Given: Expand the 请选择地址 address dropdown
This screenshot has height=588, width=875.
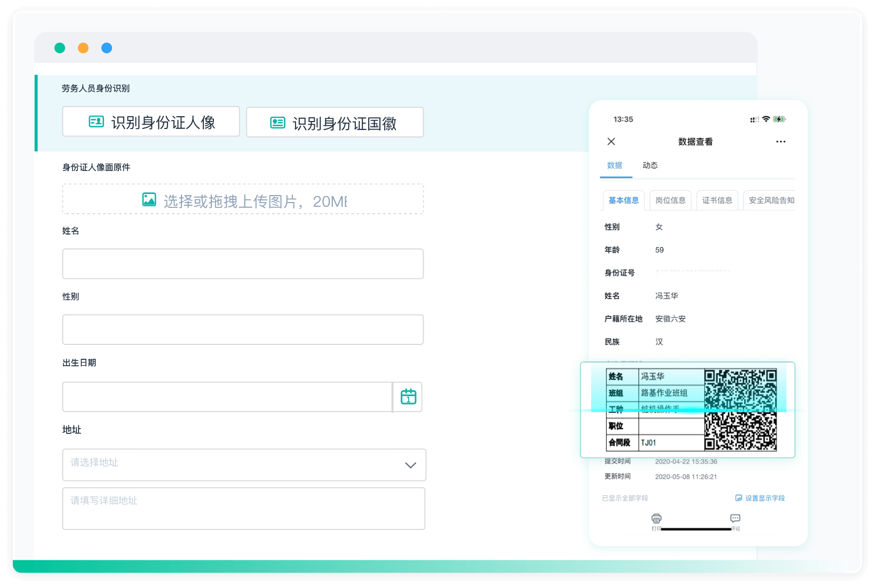Looking at the screenshot, I should click(x=410, y=465).
